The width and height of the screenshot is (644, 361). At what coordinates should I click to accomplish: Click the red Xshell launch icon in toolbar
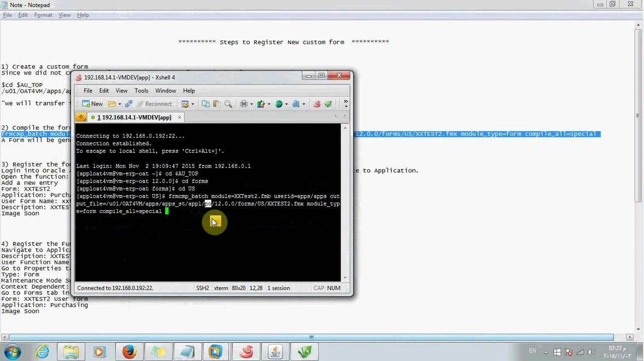click(x=317, y=104)
